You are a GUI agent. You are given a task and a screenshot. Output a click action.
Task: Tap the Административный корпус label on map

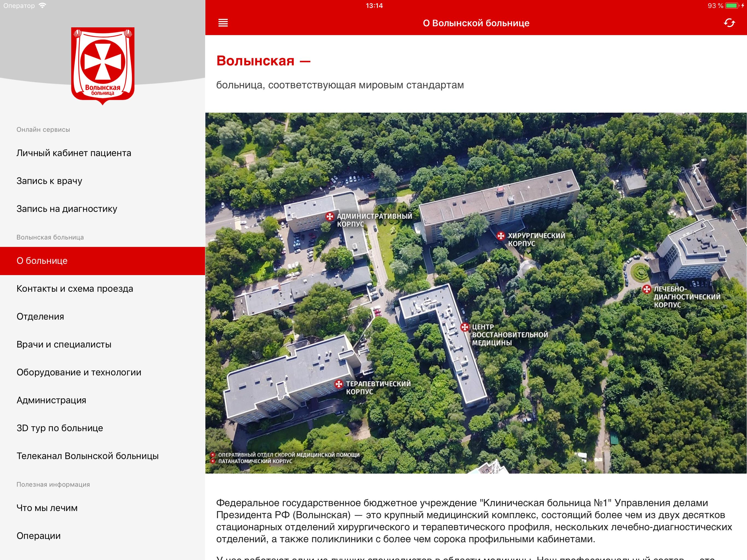tap(374, 220)
